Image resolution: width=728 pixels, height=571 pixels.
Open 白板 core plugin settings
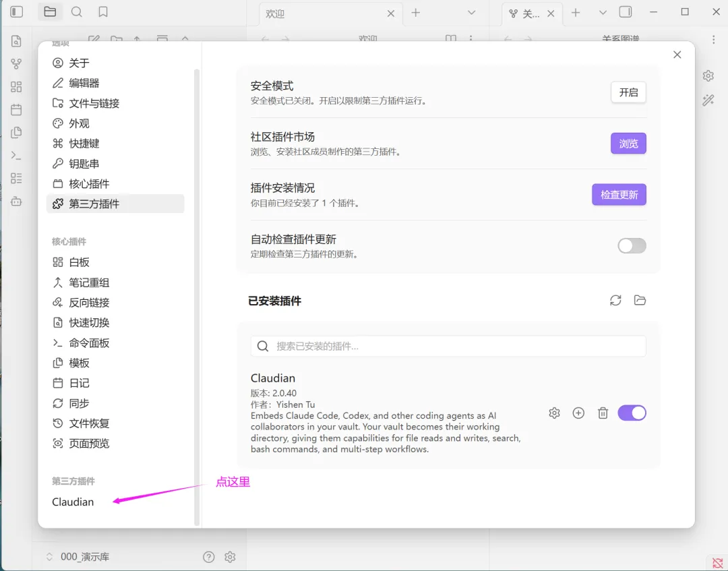(116, 262)
